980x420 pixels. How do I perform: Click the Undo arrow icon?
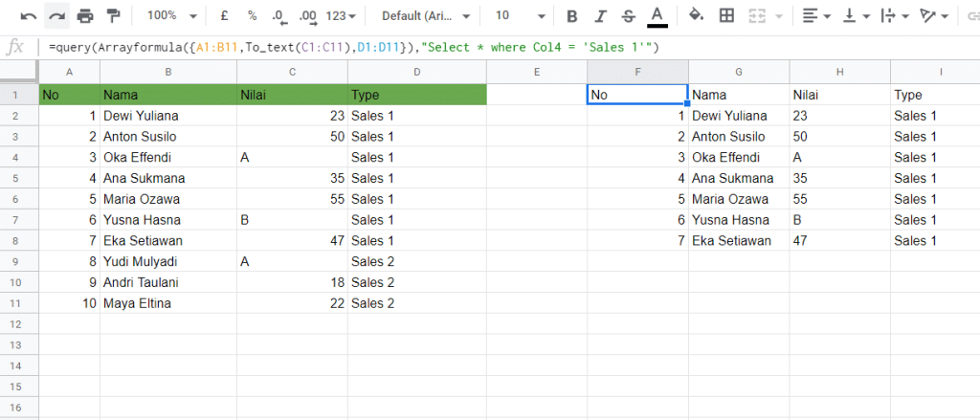[28, 16]
